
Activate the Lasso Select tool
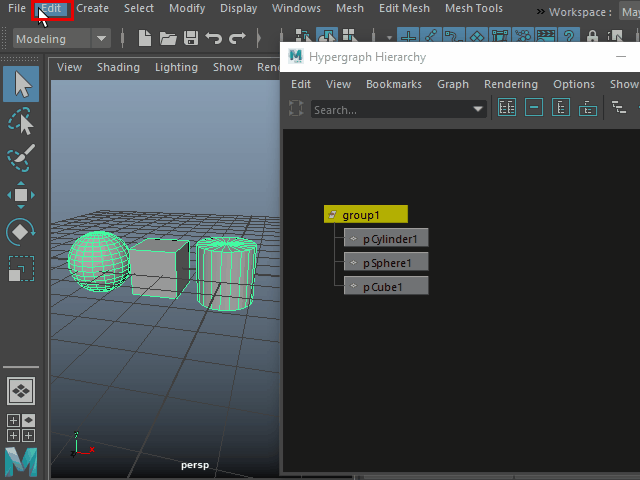tap(21, 122)
